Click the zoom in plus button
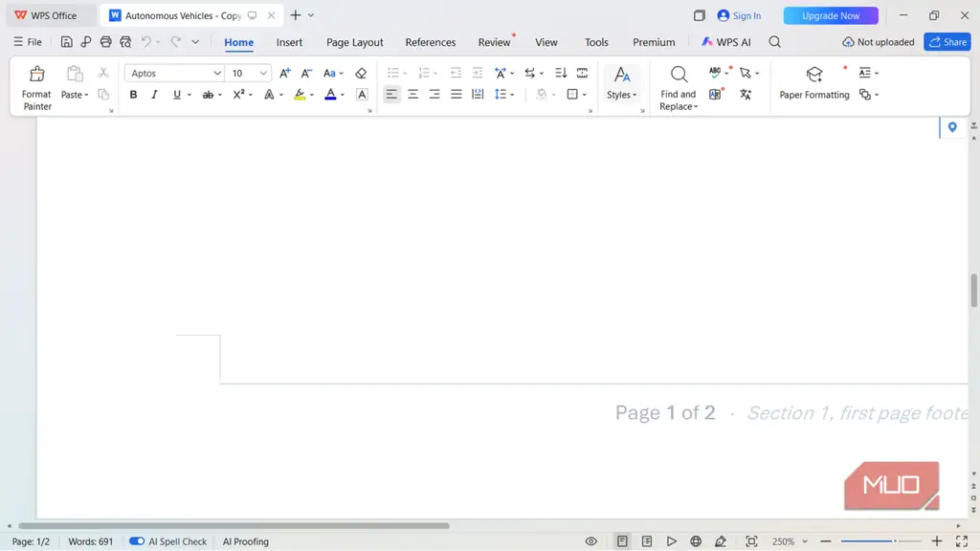This screenshot has height=551, width=980. click(x=936, y=541)
